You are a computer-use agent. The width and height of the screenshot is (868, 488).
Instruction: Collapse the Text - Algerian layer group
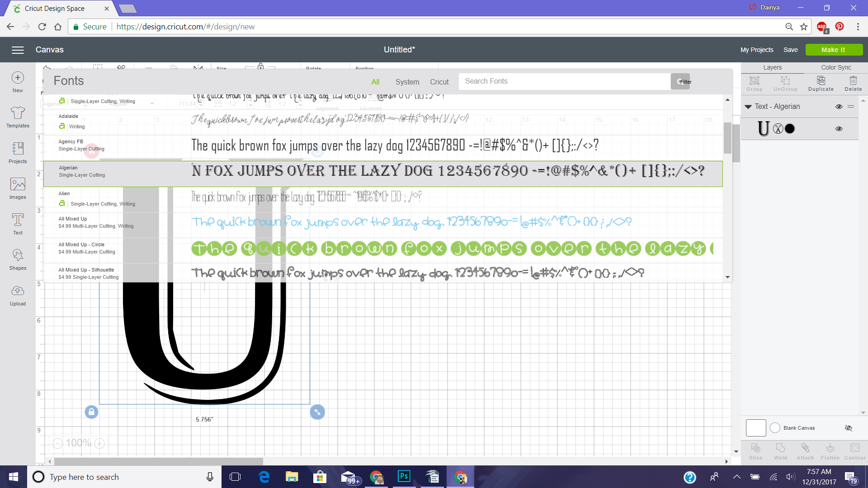[748, 107]
